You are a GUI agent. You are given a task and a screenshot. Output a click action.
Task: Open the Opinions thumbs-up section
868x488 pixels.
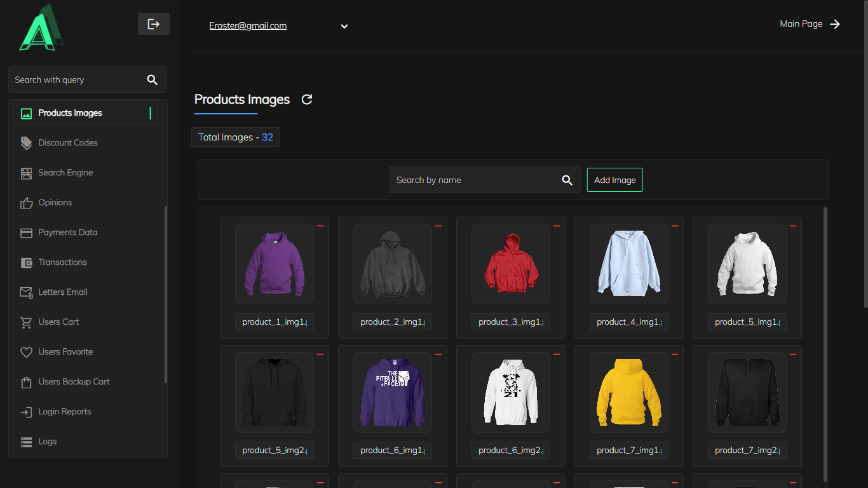click(55, 203)
